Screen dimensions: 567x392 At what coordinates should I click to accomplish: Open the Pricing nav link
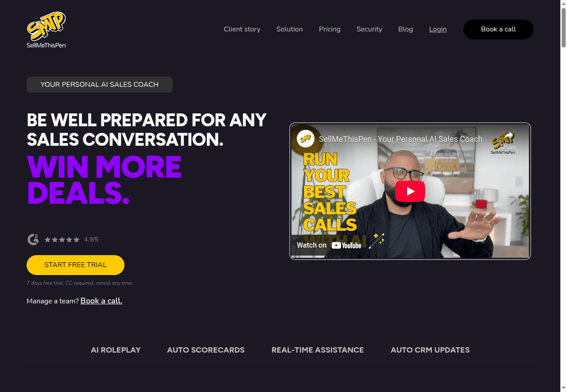point(330,29)
